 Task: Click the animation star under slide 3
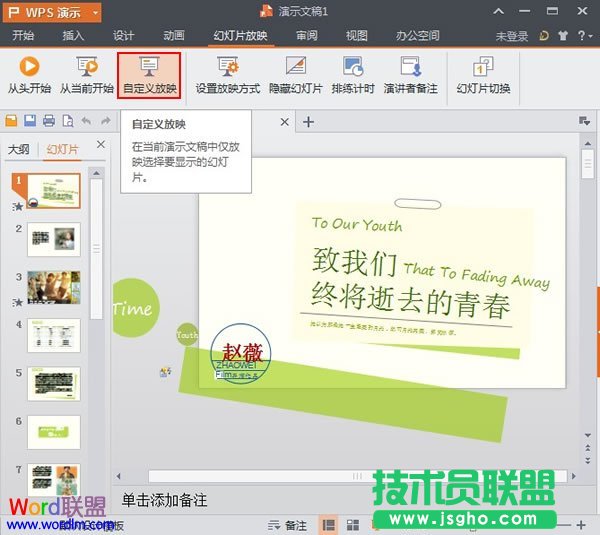coord(17,302)
